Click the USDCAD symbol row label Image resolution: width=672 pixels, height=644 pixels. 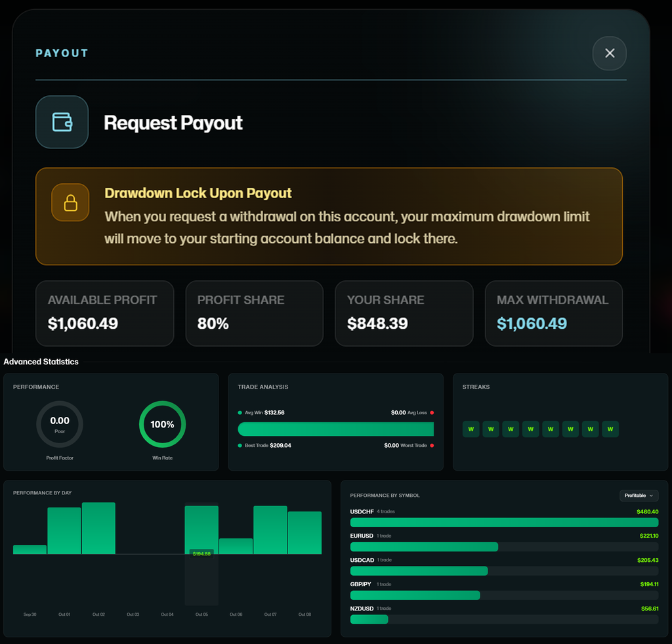coord(362,560)
